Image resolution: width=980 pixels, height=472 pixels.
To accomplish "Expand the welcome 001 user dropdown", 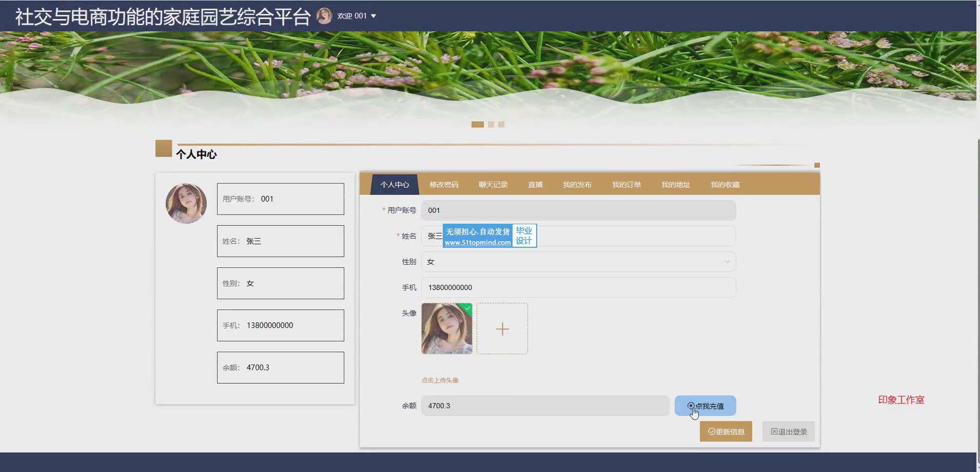I will tap(357, 16).
